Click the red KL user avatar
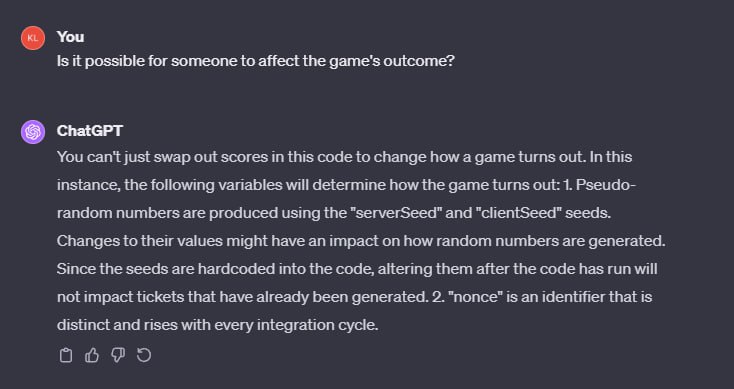 [x=33, y=38]
